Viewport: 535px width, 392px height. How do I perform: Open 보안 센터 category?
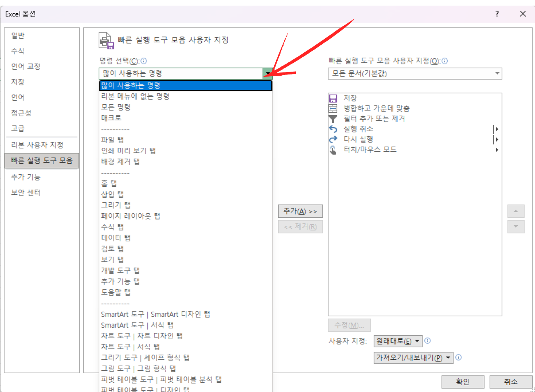(x=42, y=193)
